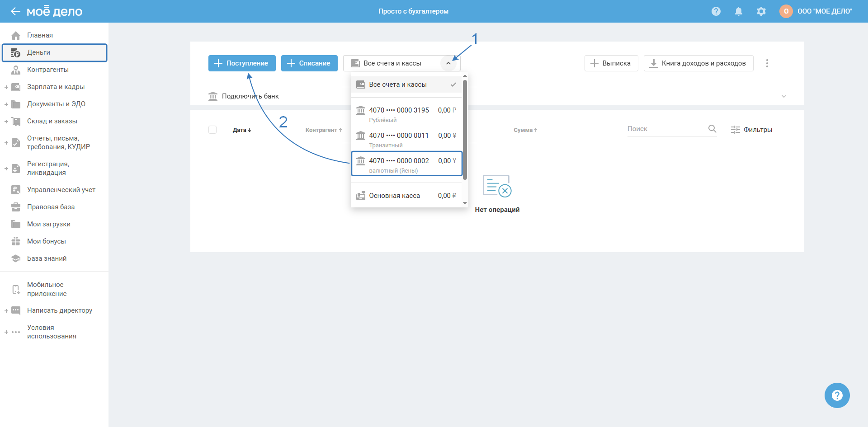Click the Написать директору chat icon
Screen dimensions: 868x427
coord(16,310)
